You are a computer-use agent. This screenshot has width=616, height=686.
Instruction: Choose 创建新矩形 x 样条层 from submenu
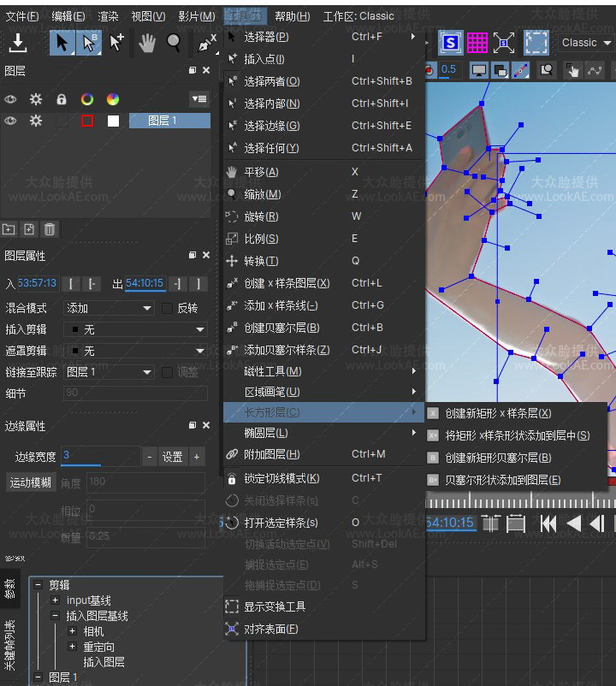[x=498, y=413]
